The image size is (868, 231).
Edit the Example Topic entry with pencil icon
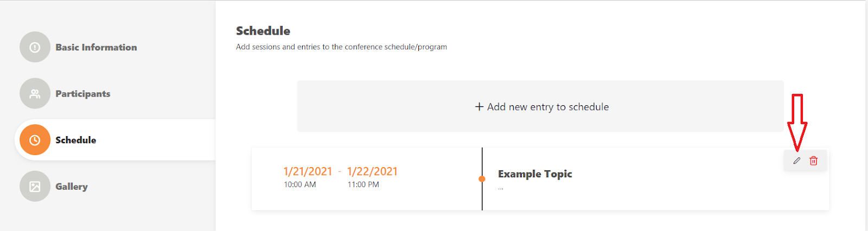[x=796, y=161]
